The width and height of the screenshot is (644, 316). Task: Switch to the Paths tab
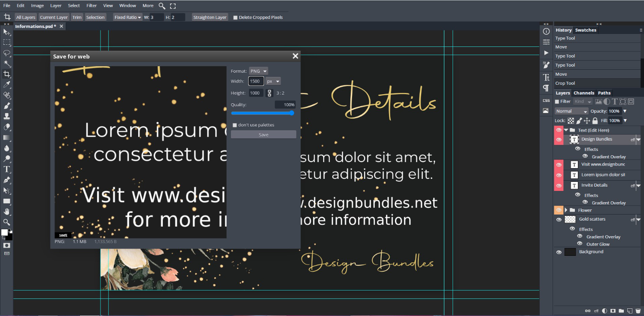(604, 93)
